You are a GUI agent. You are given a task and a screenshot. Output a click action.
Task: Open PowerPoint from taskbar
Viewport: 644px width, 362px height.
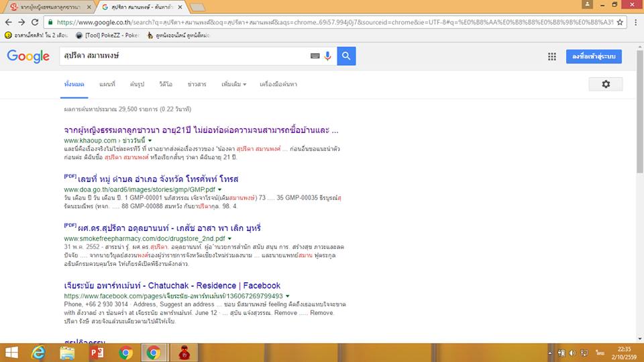pos(97,353)
